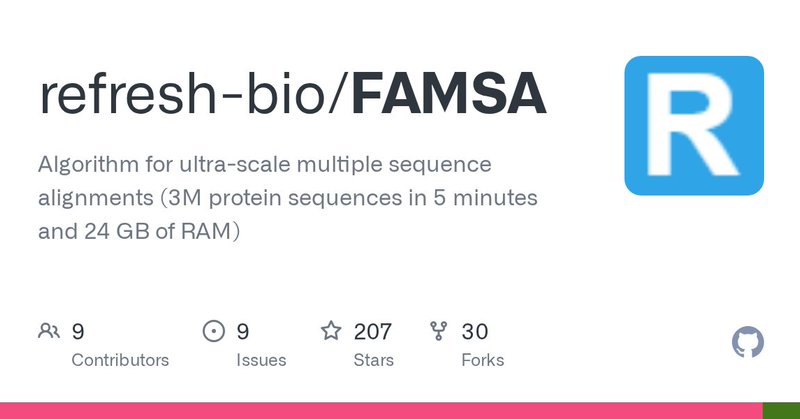Viewport: 800px width, 419px height.
Task: Click the Stars star icon
Action: 331,331
